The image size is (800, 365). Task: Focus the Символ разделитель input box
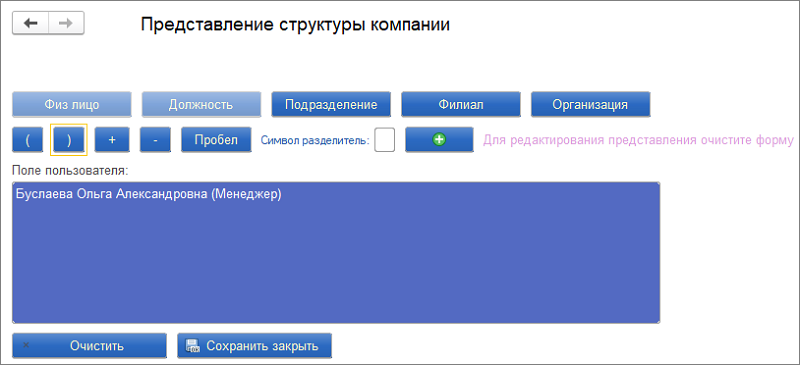(x=385, y=140)
